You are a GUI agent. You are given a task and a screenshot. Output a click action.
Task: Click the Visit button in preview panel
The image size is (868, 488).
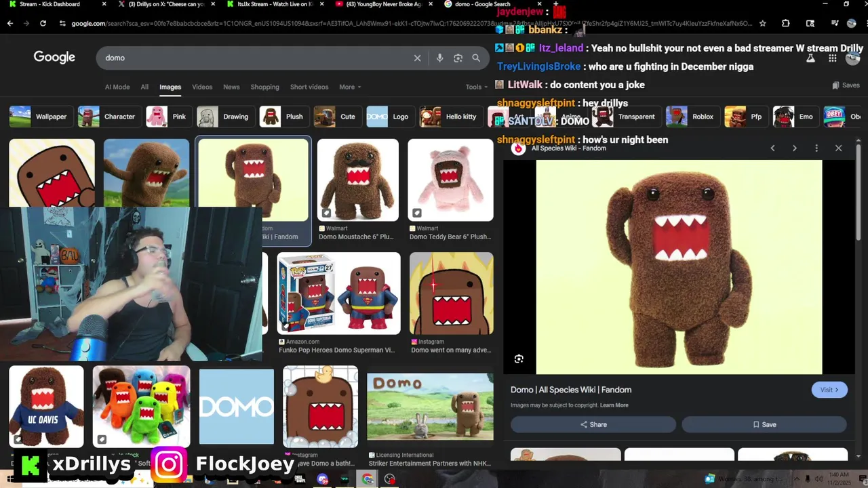click(829, 390)
